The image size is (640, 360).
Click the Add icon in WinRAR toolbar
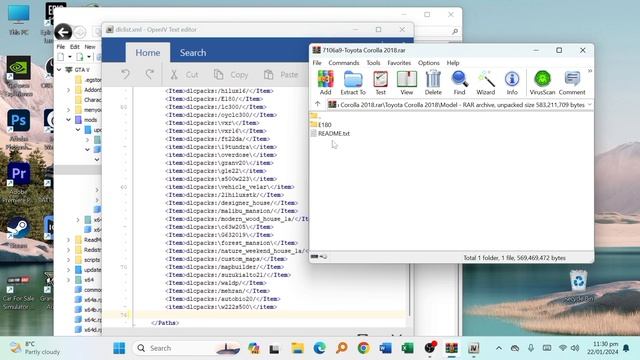(x=325, y=82)
